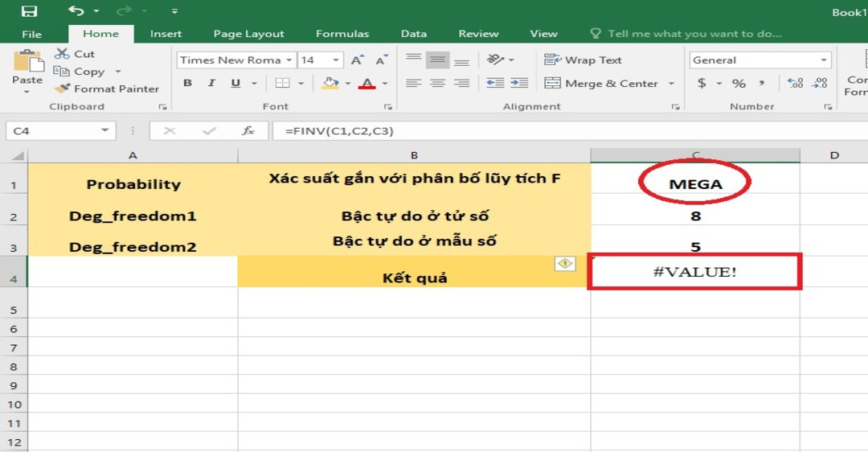
Task: Click the Merge & Center button
Action: [601, 84]
